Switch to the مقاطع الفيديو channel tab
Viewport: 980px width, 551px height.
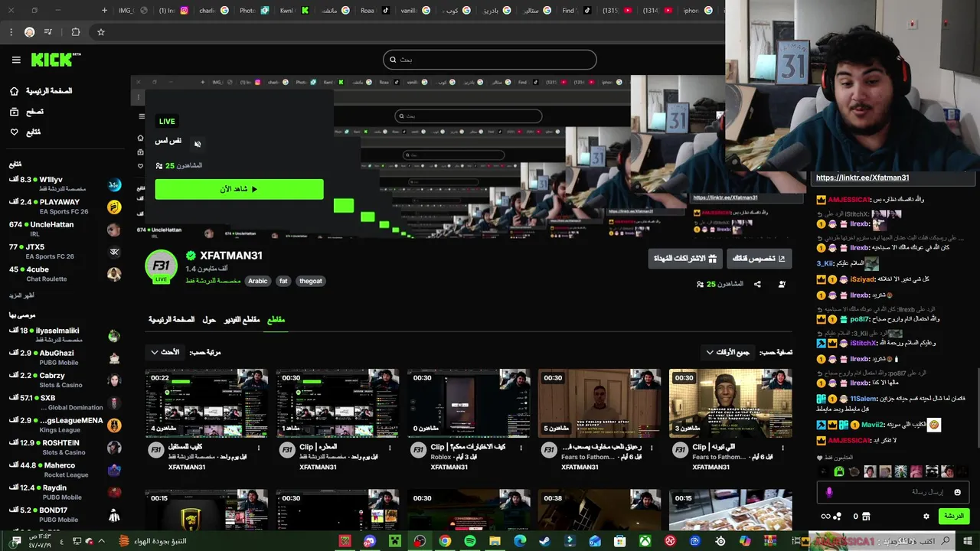click(242, 319)
